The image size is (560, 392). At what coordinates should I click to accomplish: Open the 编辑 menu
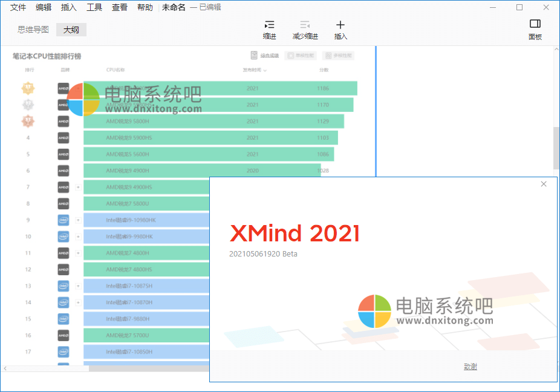click(x=44, y=7)
